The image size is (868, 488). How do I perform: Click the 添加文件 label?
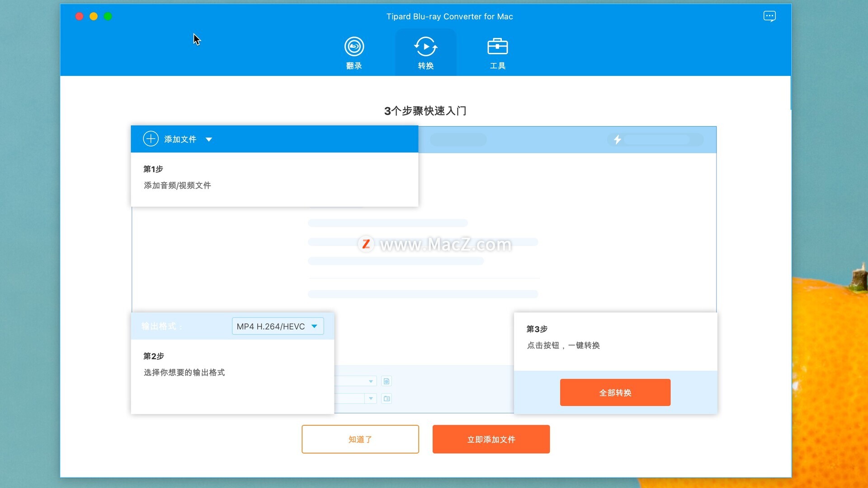click(180, 139)
